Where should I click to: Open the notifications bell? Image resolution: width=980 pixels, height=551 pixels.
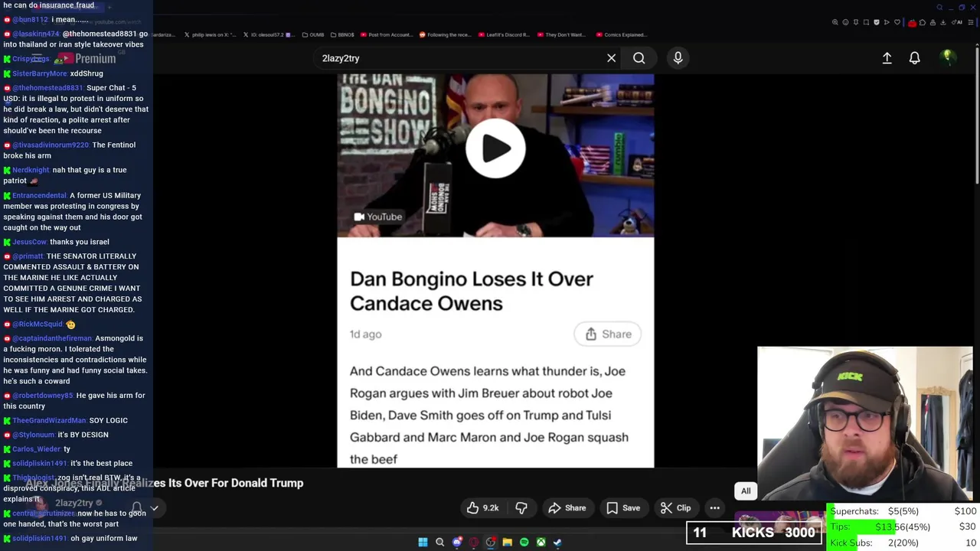pos(914,58)
